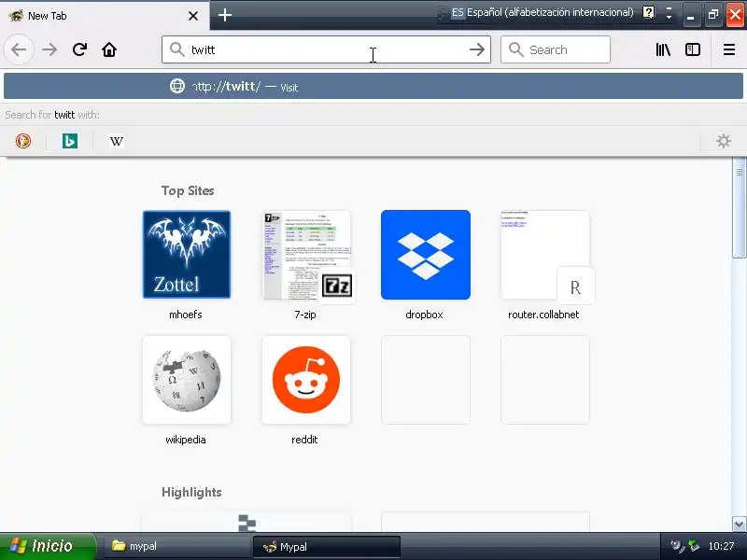The image size is (747, 560).
Task: Open the hamburger application menu
Action: [x=729, y=49]
